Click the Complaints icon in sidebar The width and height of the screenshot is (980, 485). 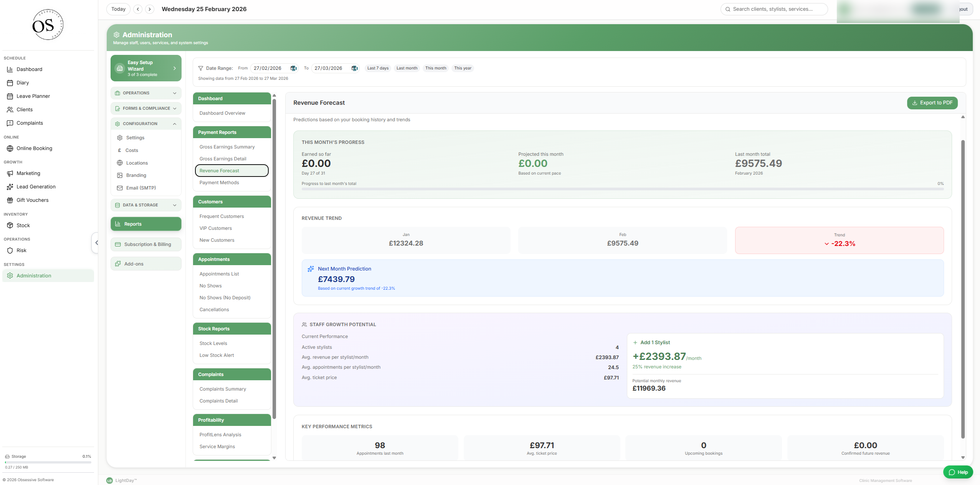(10, 123)
